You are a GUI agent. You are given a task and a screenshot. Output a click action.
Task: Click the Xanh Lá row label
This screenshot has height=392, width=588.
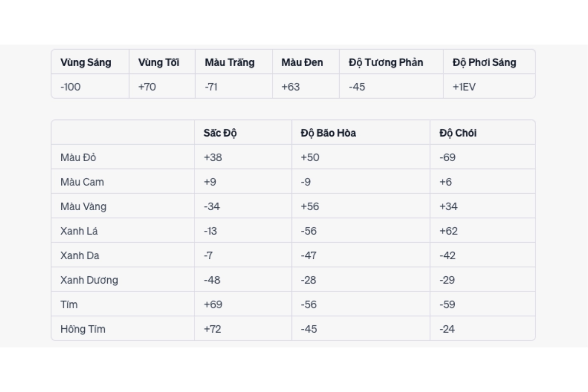(79, 231)
